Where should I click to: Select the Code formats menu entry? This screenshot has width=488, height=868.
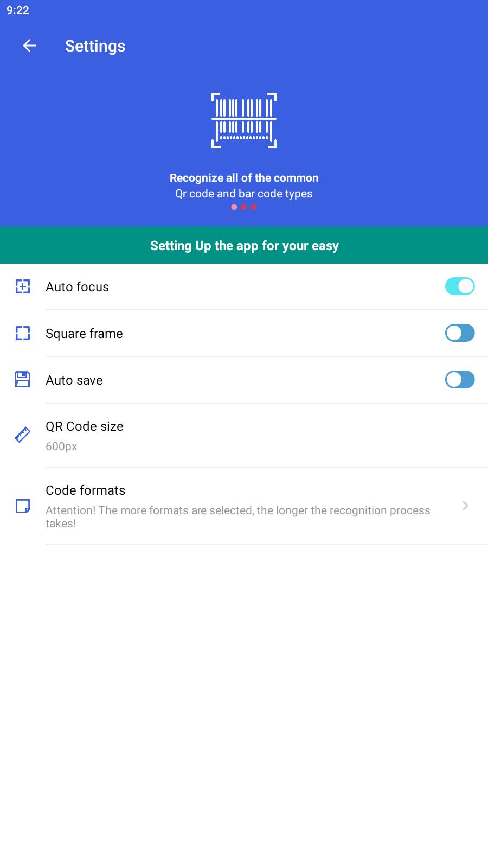click(x=244, y=506)
